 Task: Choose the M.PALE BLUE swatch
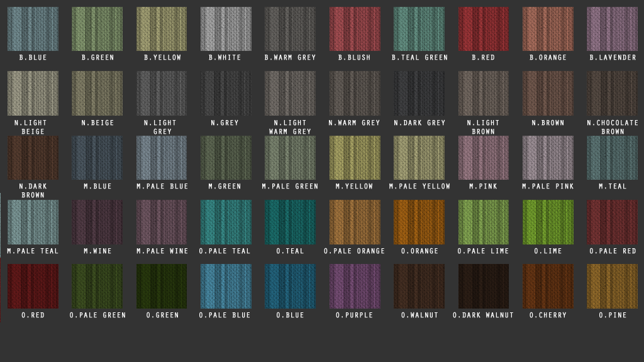tap(162, 158)
